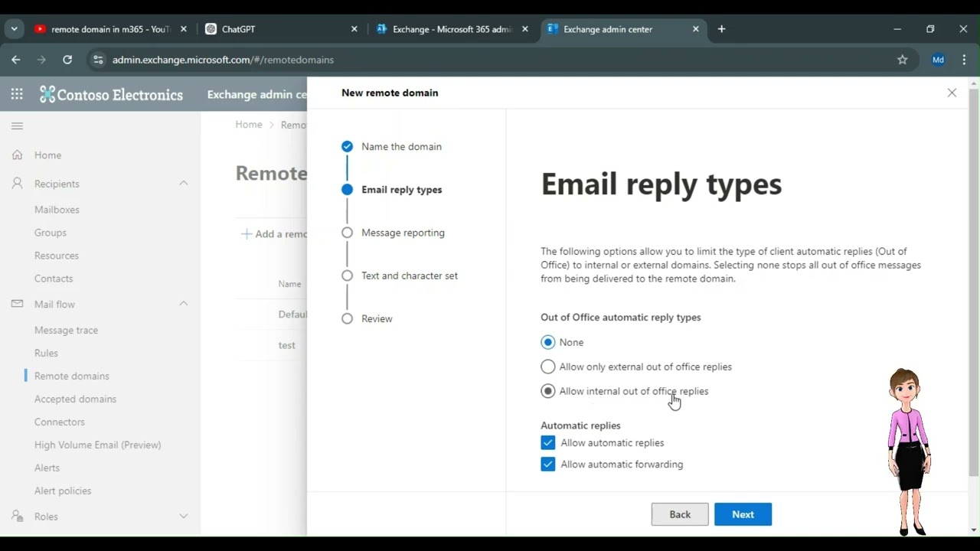Switch to the YouTube remote domain tab

pos(109,29)
